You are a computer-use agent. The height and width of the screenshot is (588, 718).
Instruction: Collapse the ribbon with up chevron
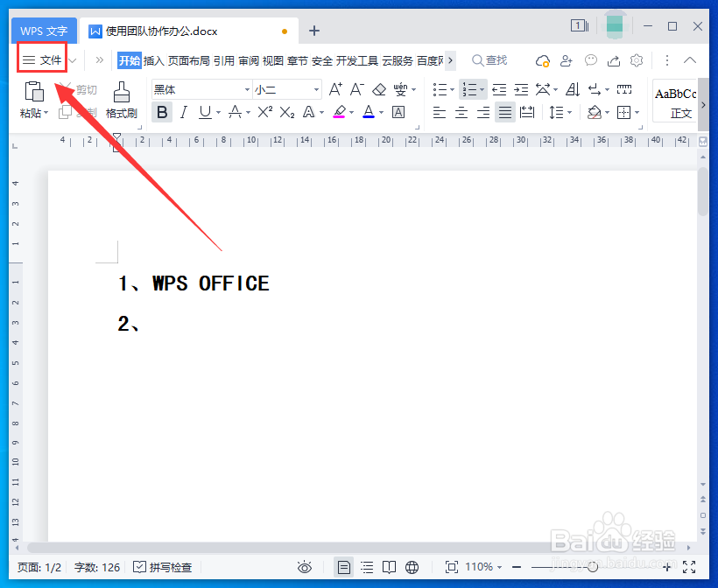click(690, 60)
